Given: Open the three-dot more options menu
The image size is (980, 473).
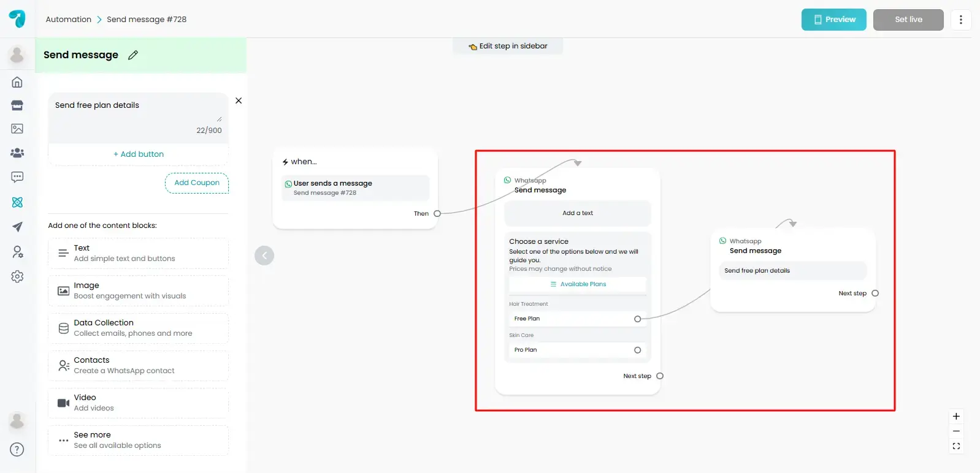Looking at the screenshot, I should point(960,20).
